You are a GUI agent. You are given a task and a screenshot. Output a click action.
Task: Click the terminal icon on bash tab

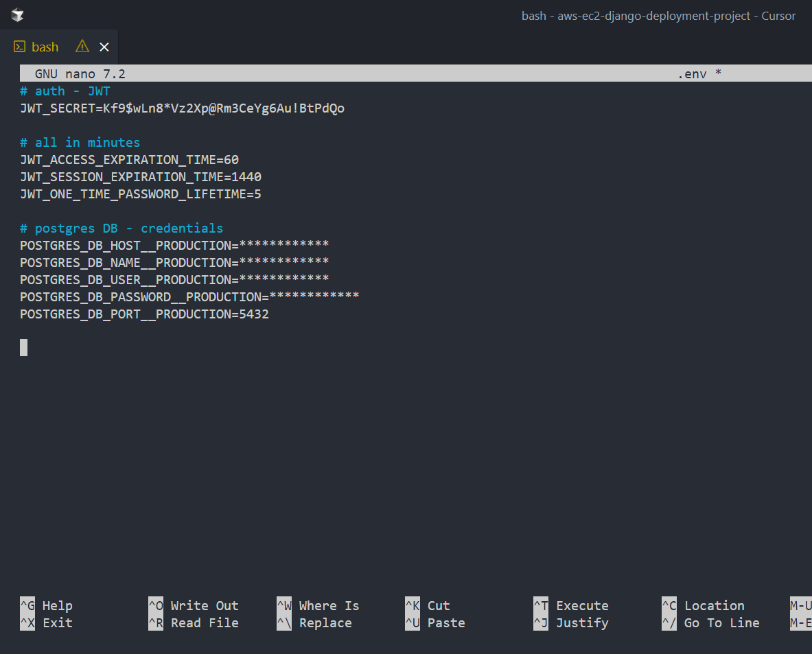(x=19, y=47)
